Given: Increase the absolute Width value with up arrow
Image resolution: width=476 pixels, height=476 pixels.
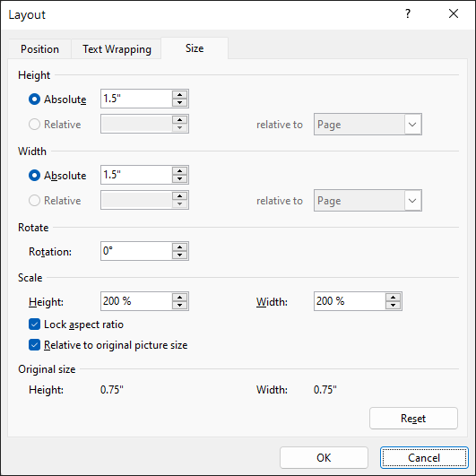Looking at the screenshot, I should click(179, 170).
